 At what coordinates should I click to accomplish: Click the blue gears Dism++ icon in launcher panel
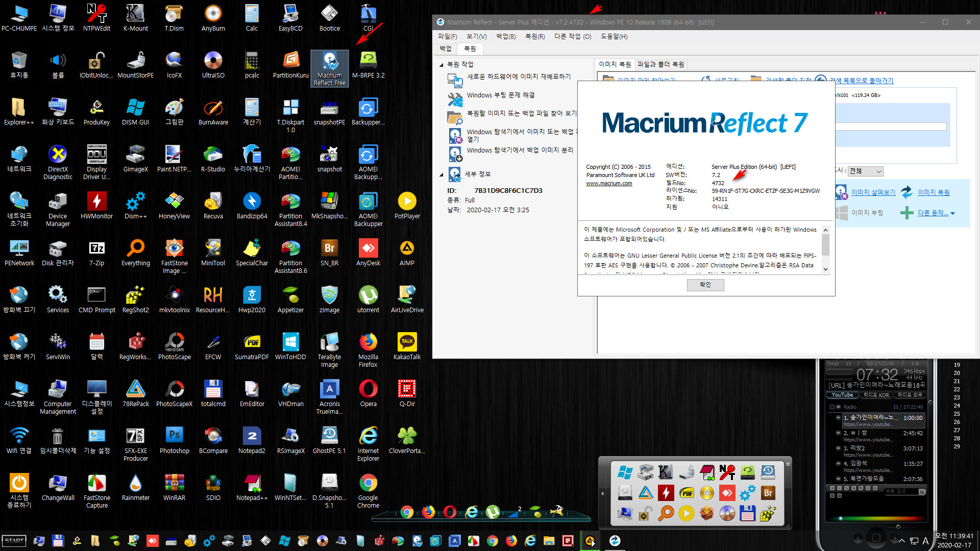747,493
